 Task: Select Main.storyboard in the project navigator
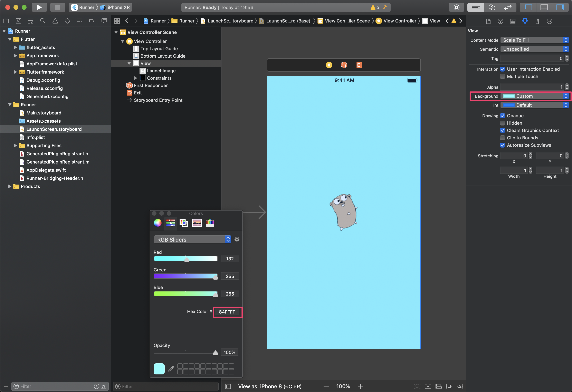click(44, 113)
